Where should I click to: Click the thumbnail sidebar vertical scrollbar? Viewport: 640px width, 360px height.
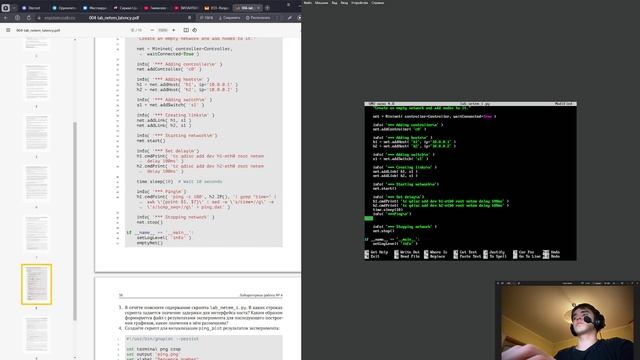pyautogui.click(x=75, y=220)
